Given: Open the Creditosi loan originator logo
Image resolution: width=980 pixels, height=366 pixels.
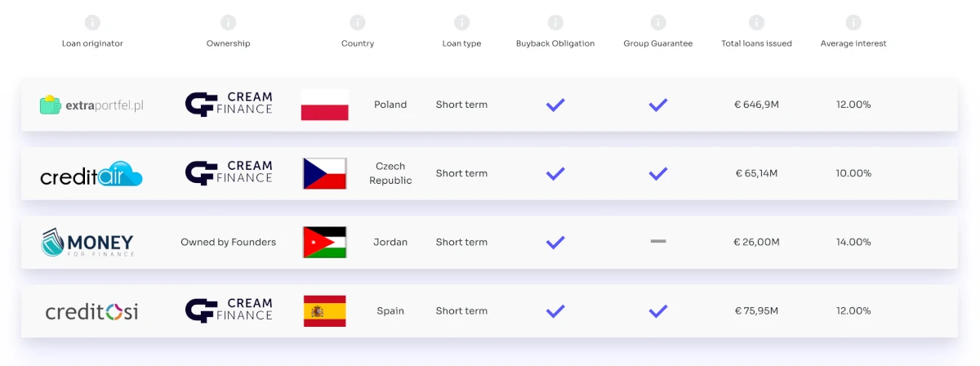Looking at the screenshot, I should pos(91,311).
